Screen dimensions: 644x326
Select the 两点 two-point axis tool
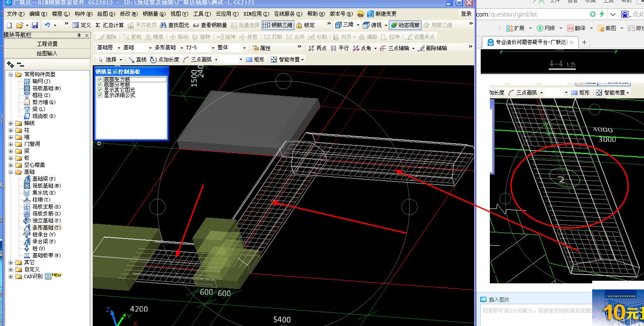pos(317,48)
